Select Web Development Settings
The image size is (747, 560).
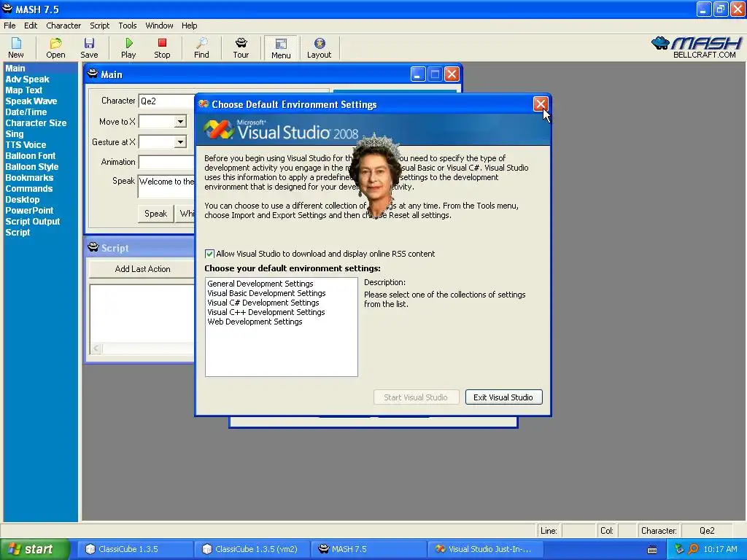(255, 322)
